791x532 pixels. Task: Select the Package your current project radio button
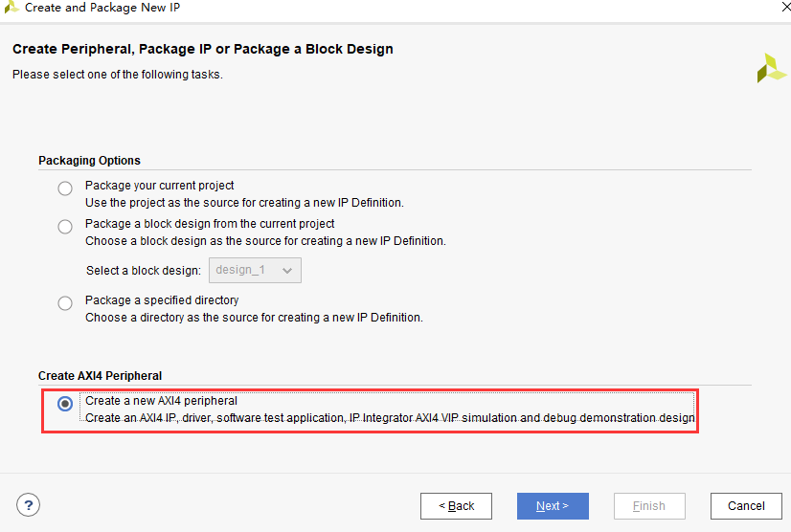65,188
